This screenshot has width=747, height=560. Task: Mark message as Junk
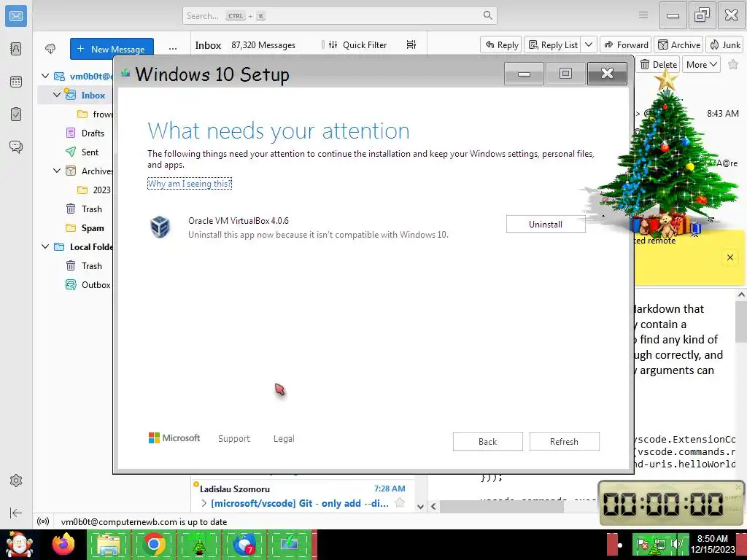pos(725,44)
